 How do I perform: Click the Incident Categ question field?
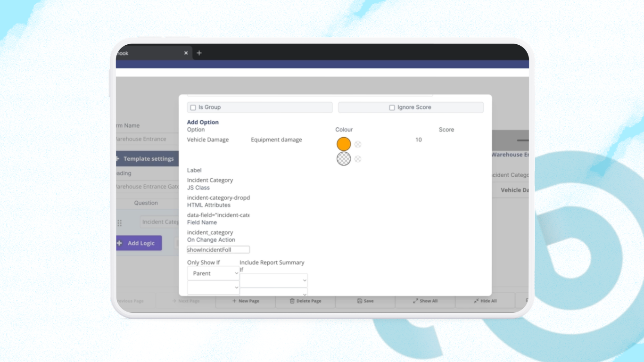(x=159, y=222)
